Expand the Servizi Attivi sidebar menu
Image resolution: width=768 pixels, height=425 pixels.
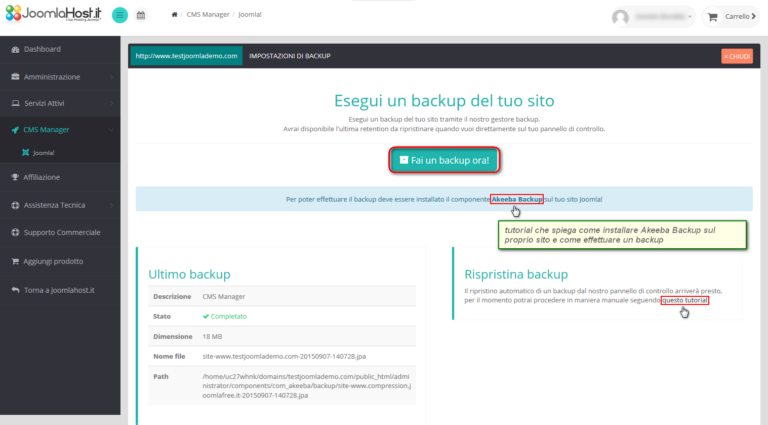click(x=60, y=103)
